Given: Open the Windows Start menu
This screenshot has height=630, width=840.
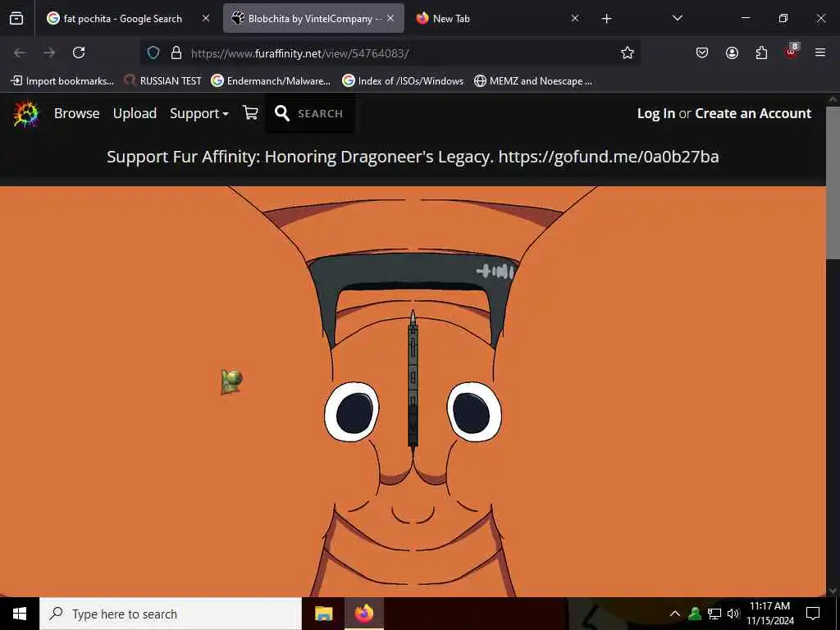Looking at the screenshot, I should 20,614.
